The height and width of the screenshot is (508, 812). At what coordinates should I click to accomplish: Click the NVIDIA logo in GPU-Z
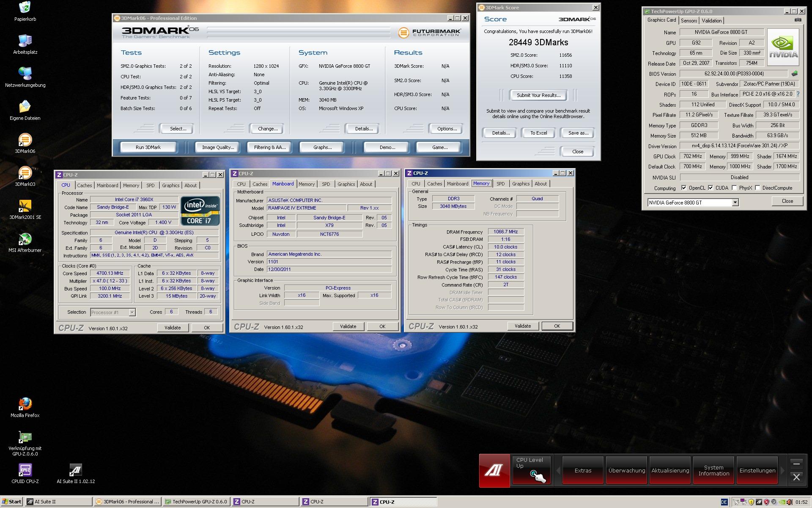pyautogui.click(x=783, y=47)
